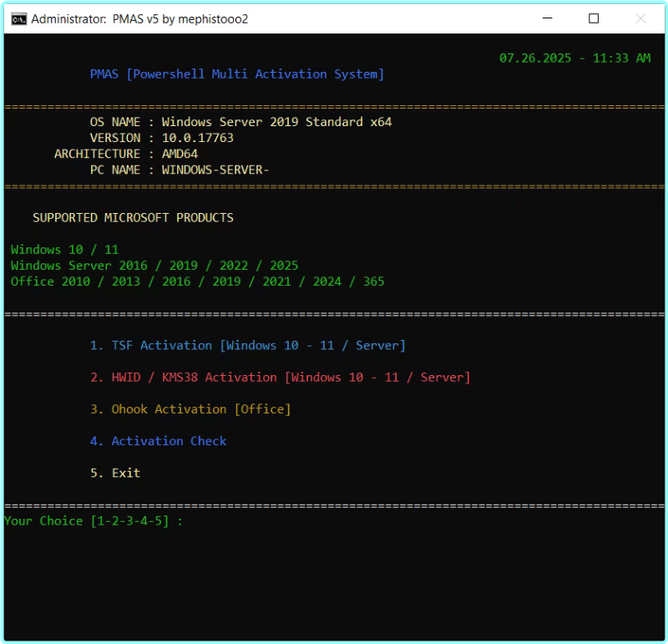The height and width of the screenshot is (644, 668).
Task: Click the date and time '07.26.2025 - 11:33 AM'
Action: click(x=574, y=58)
